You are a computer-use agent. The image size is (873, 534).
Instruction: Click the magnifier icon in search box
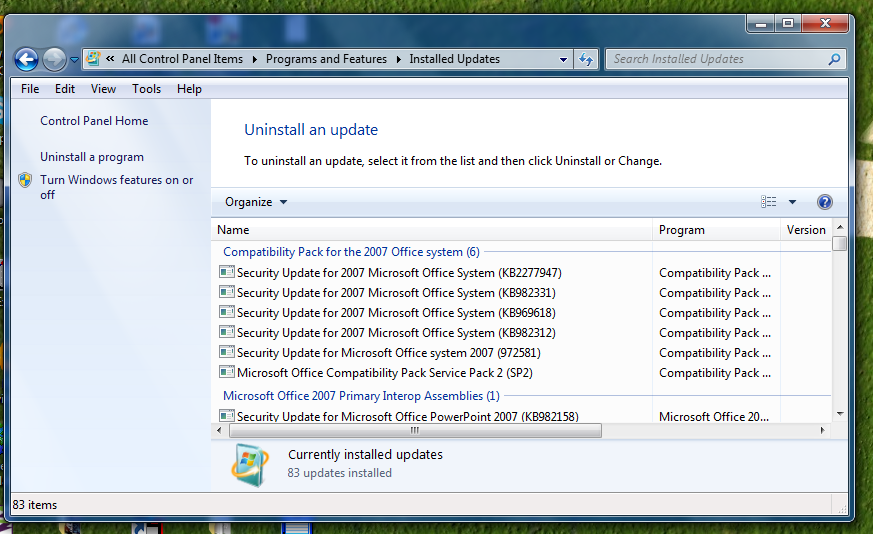click(834, 59)
